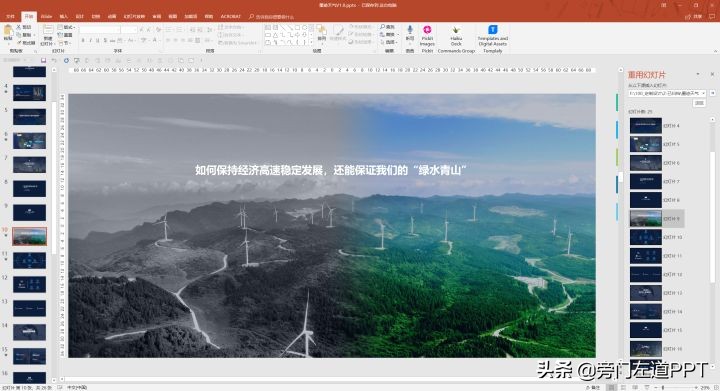Click the Browse button in Reuse Slides
The image size is (720, 391).
(699, 103)
